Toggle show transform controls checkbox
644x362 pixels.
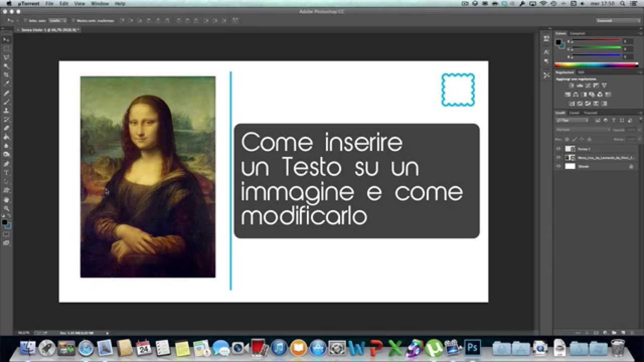(73, 21)
